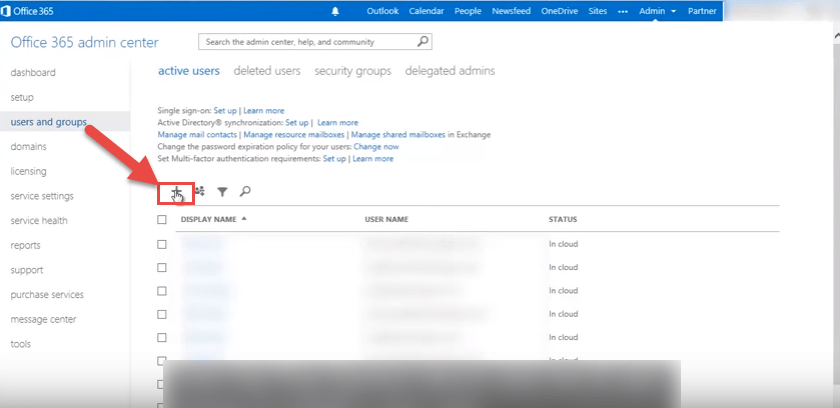Open Sites from top navigation

click(597, 11)
